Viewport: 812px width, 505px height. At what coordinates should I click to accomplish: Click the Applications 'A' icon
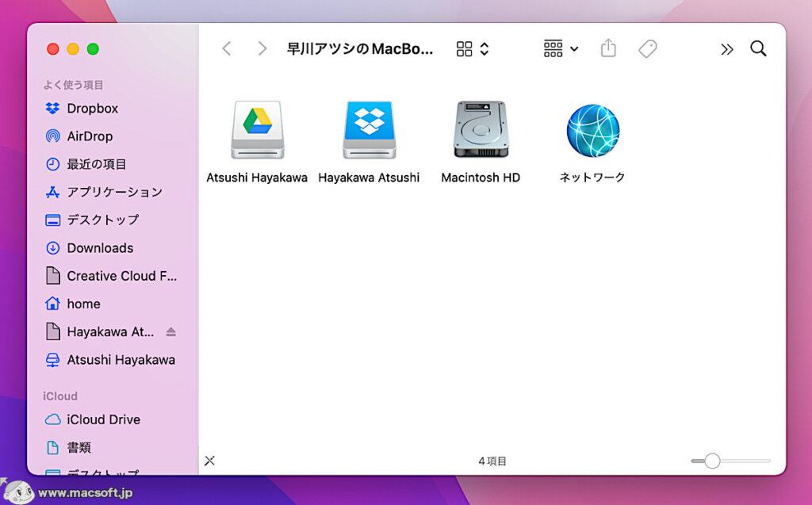coord(52,192)
